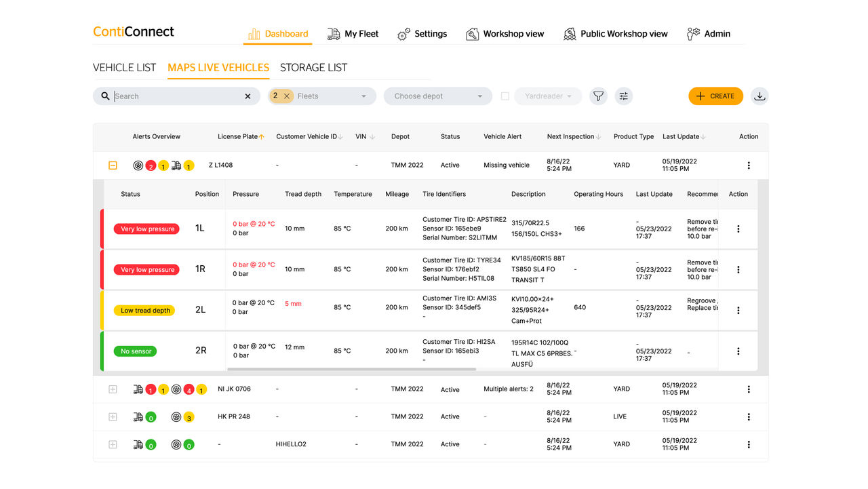Image resolution: width=868 pixels, height=489 pixels.
Task: Remove the selected Fleets filter chip
Action: [x=287, y=96]
